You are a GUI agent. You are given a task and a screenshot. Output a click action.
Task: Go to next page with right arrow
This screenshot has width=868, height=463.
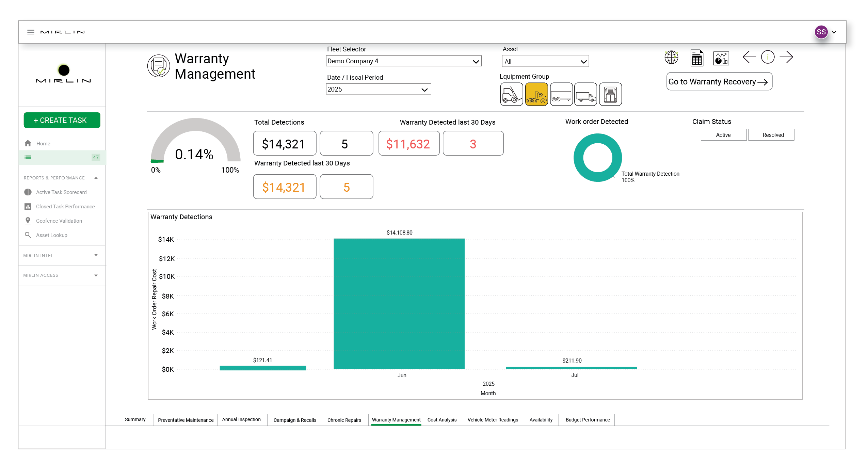786,57
